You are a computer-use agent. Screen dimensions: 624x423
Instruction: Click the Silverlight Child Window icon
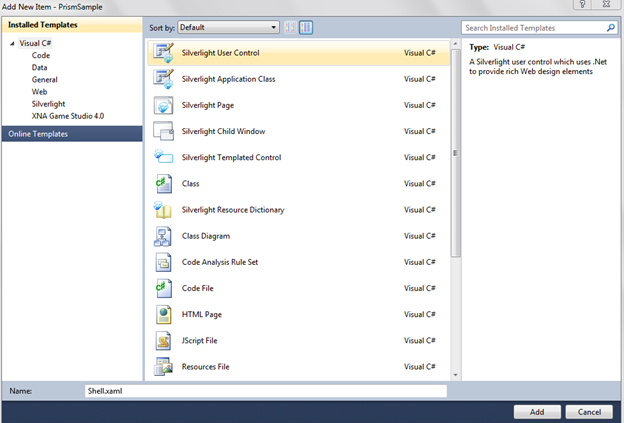(164, 131)
